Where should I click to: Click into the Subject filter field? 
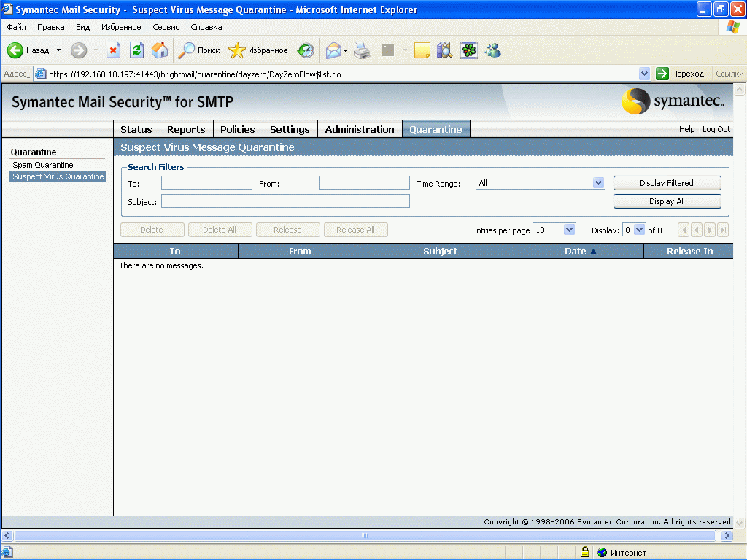click(x=285, y=201)
